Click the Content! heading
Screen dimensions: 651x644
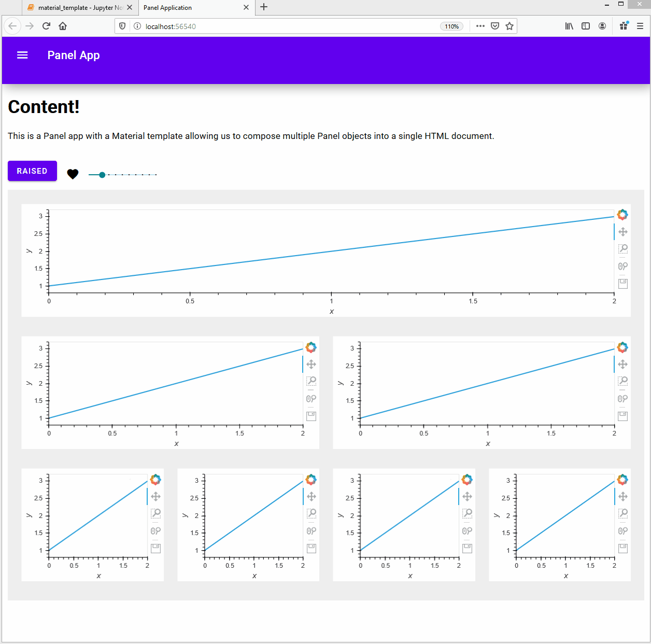point(44,107)
